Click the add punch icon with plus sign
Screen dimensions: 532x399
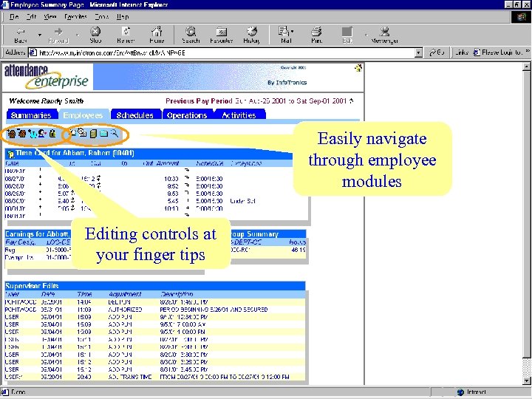tap(11, 133)
